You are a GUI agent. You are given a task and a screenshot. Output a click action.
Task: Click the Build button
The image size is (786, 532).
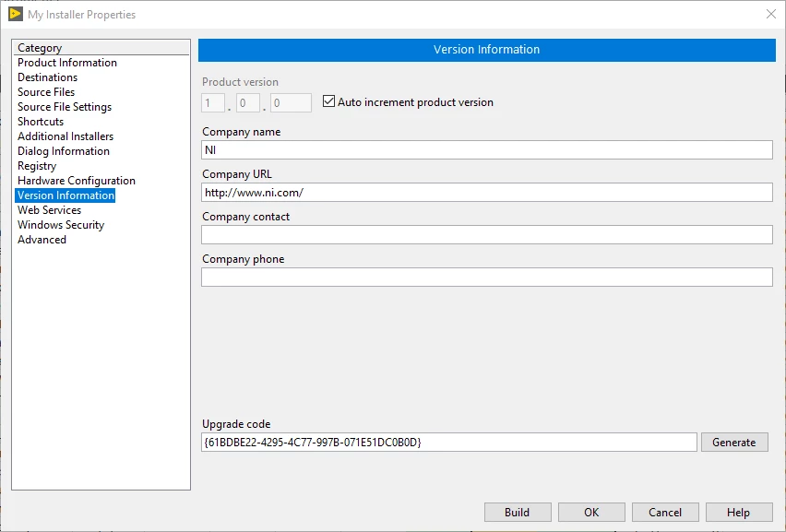(x=518, y=512)
